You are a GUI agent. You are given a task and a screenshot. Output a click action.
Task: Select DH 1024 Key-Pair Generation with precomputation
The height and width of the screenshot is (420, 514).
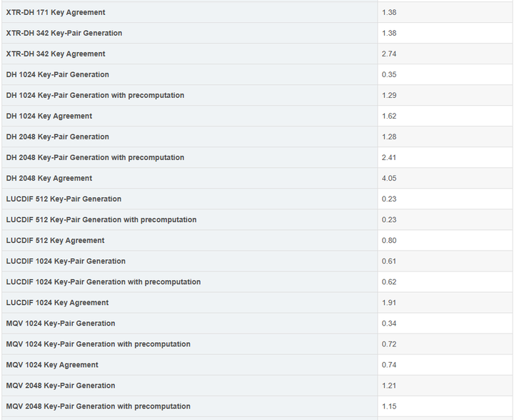pos(95,95)
